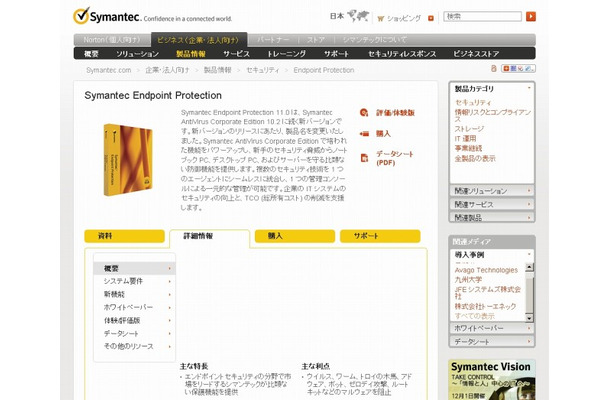
Task: Click セキュリティ in 製品カテゴリ list
Action: coord(473,103)
